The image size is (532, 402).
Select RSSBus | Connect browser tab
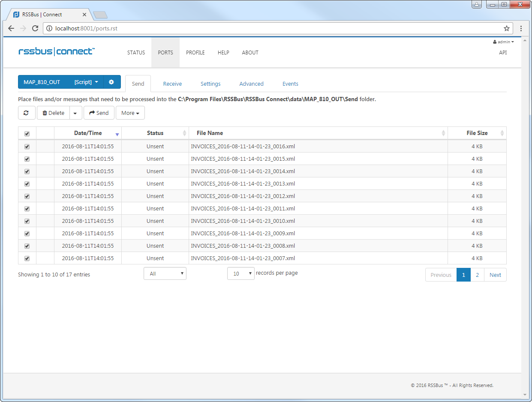[49, 15]
